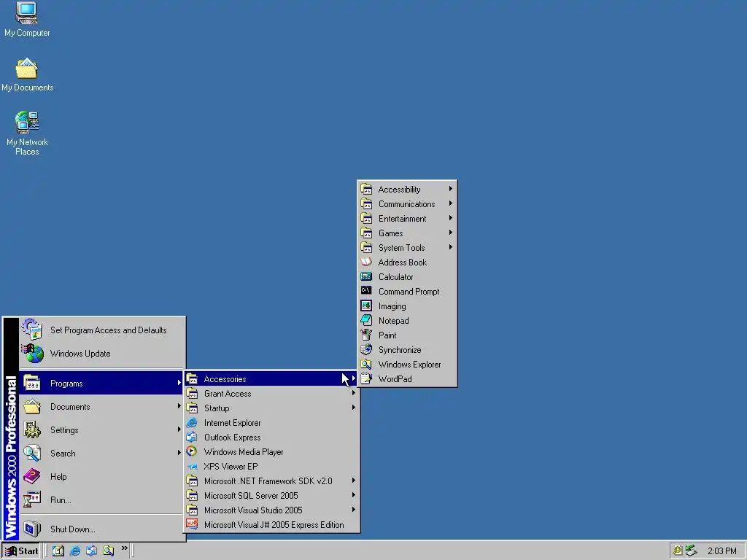
Task: Click the Address Book icon in Accessories
Action: [366, 262]
